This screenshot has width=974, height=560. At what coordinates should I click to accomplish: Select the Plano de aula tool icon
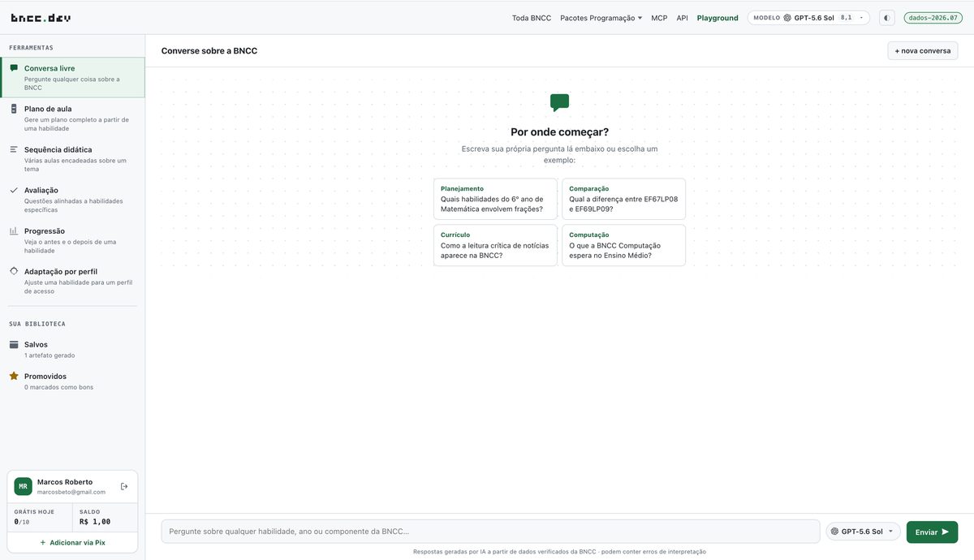pyautogui.click(x=14, y=109)
